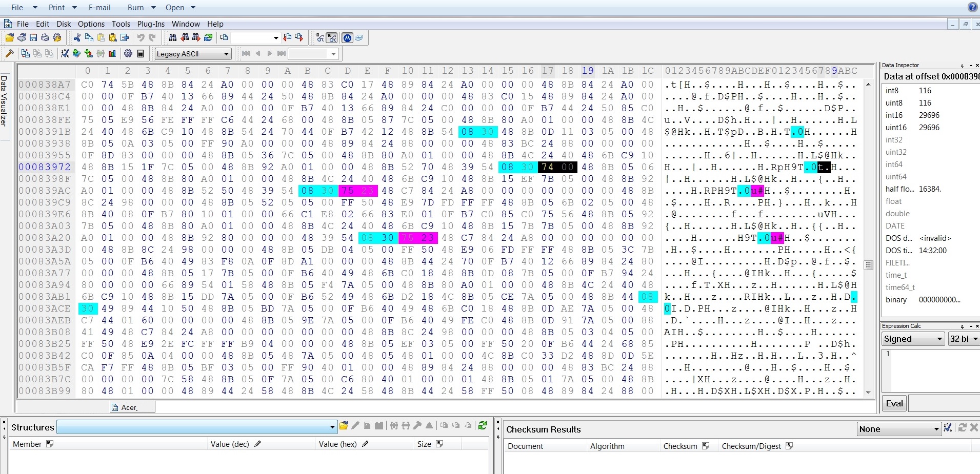Click the Eval result field
980x474 pixels.
coord(944,403)
